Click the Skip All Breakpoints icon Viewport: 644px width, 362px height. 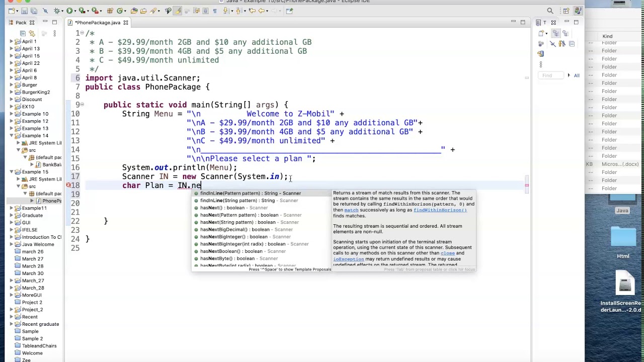[45, 11]
